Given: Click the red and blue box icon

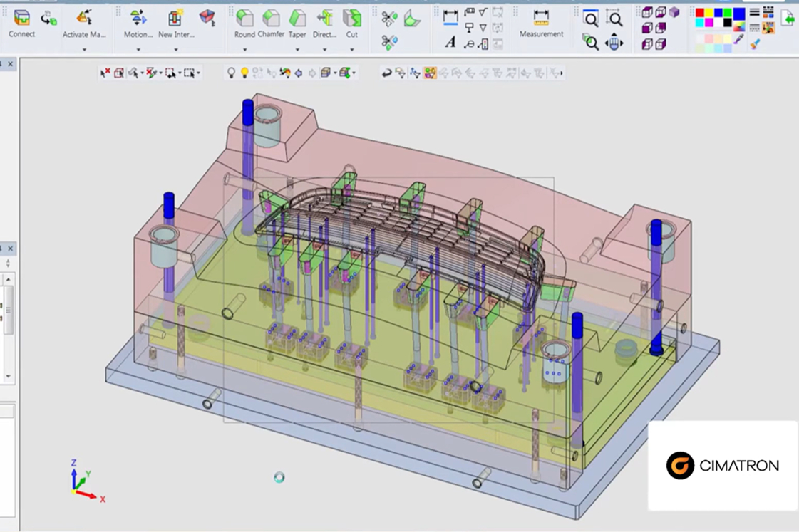Looking at the screenshot, I should pos(207,18).
